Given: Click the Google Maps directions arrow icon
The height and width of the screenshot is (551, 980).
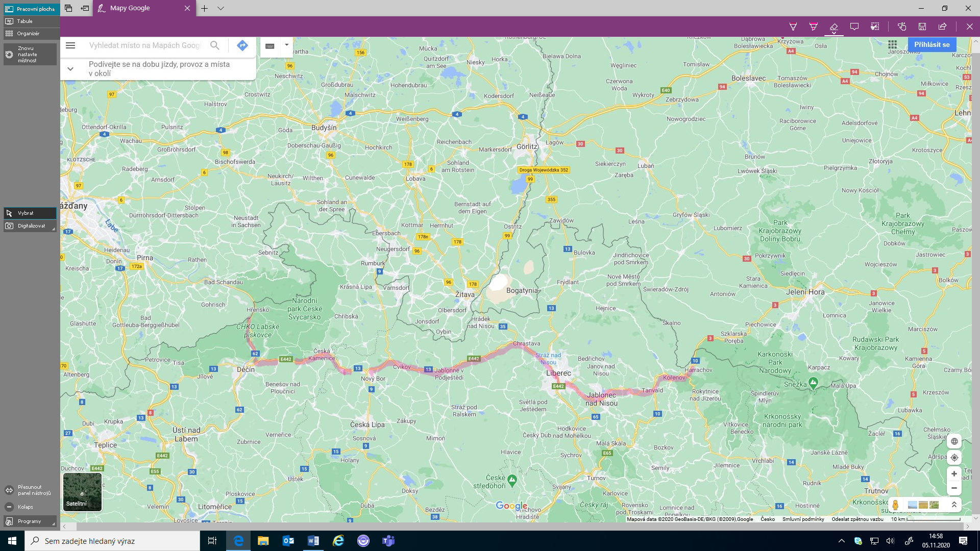Looking at the screenshot, I should click(242, 45).
